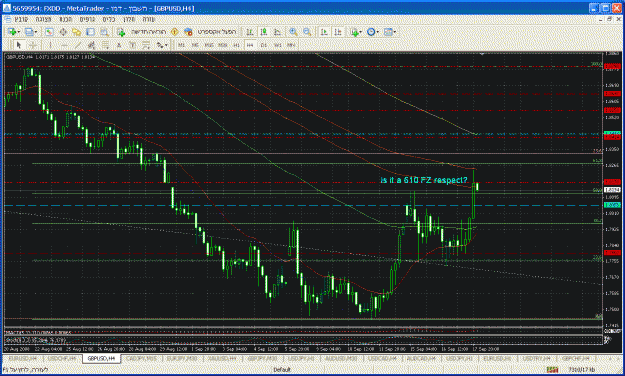
Task: Switch chart to line chart type
Action: (x=277, y=32)
